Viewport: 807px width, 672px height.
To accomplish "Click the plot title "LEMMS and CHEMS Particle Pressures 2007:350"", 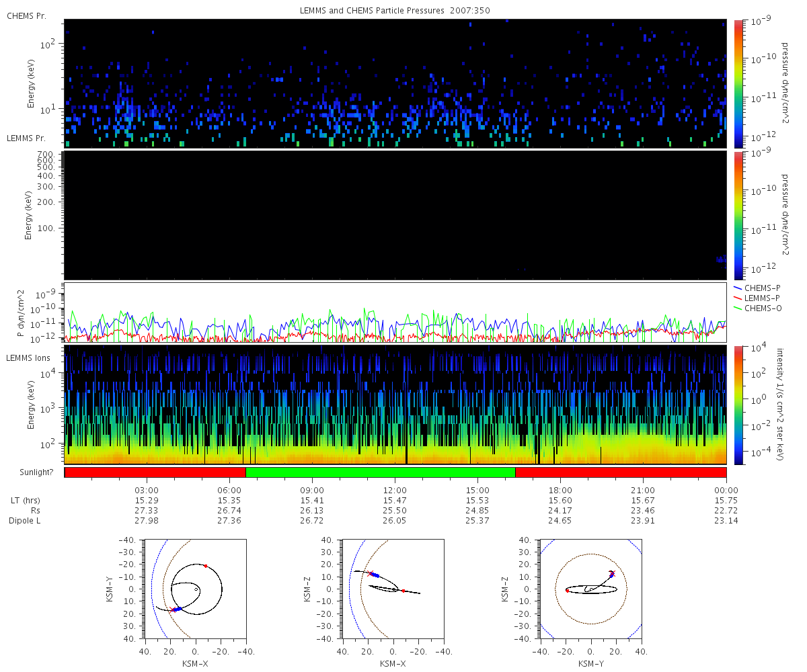I will click(395, 11).
